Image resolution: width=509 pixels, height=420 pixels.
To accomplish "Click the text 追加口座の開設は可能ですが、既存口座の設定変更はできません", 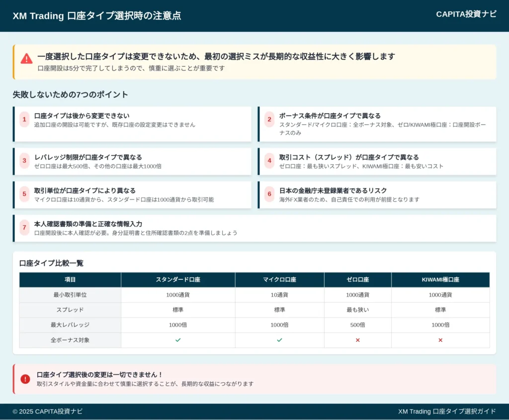I will (x=115, y=125).
